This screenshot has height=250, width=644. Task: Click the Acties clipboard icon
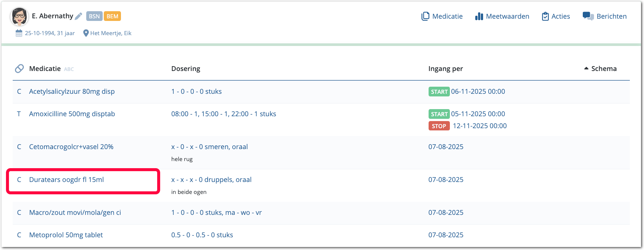pos(545,16)
